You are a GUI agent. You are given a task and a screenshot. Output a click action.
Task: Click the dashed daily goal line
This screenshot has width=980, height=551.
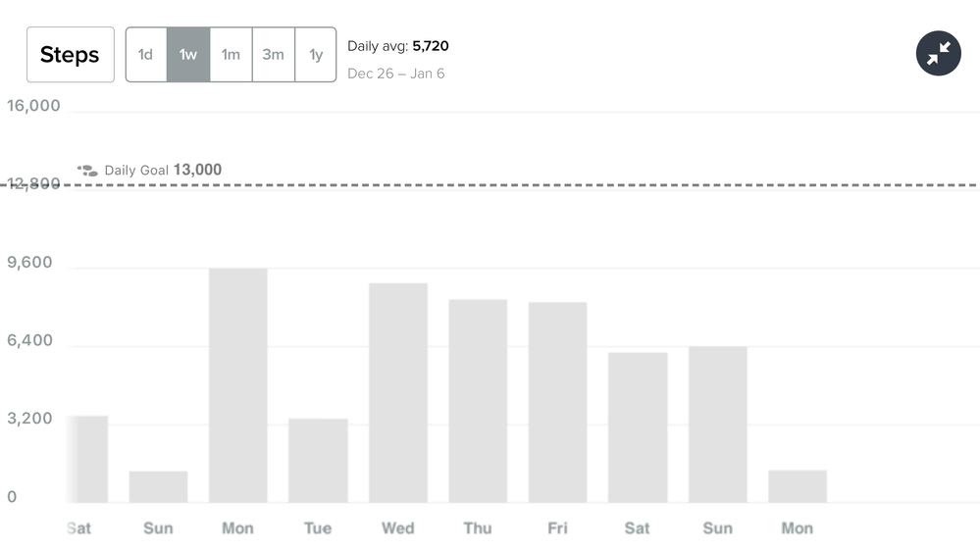tap(589, 184)
